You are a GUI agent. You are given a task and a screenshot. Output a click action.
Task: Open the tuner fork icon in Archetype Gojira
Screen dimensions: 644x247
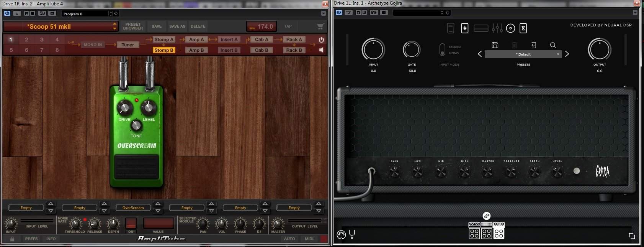point(352,234)
